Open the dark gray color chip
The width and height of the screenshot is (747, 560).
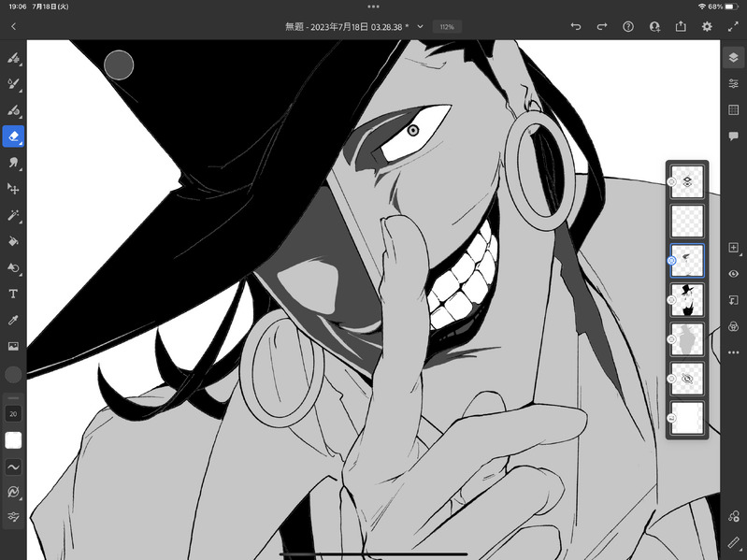[x=13, y=375]
